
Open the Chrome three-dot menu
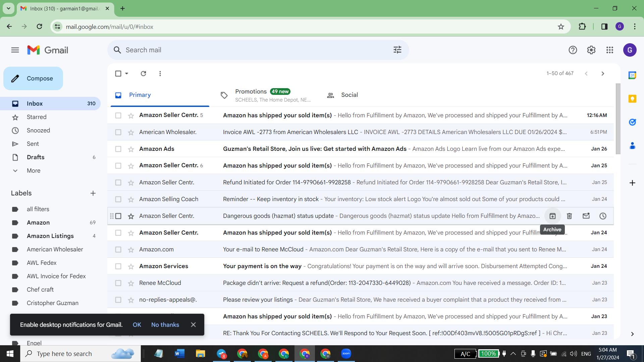tap(635, 26)
